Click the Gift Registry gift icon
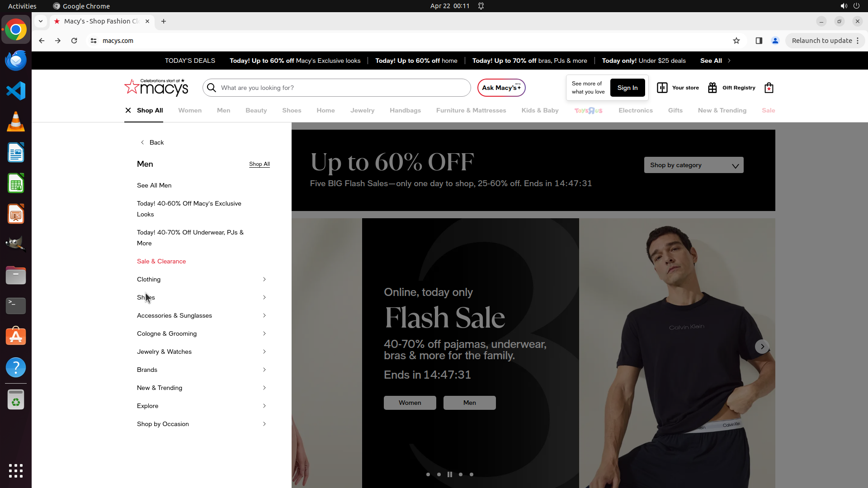Screen dimensions: 868x488 click(712, 88)
